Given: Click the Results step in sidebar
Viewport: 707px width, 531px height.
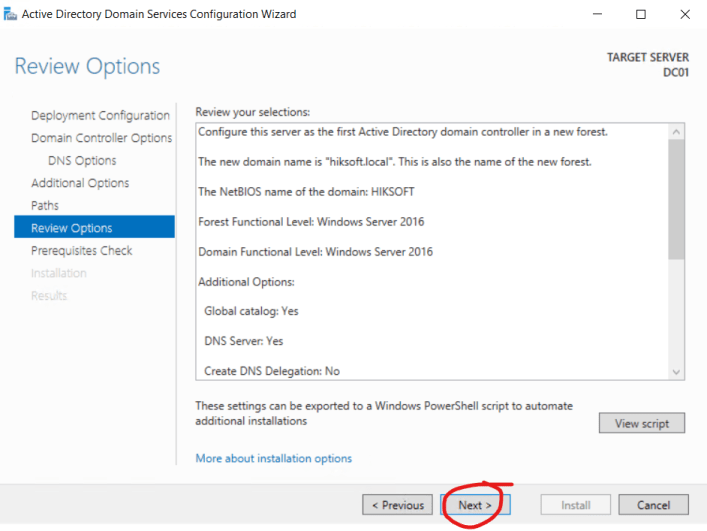Looking at the screenshot, I should [49, 296].
